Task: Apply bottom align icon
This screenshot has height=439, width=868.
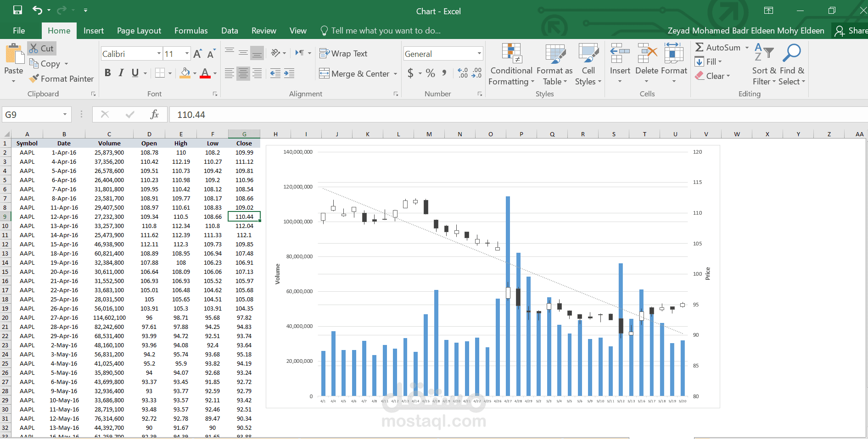Action: click(x=257, y=53)
